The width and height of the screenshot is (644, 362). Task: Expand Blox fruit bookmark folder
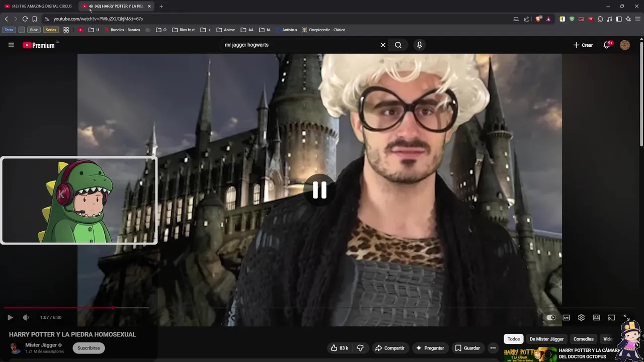tap(184, 30)
